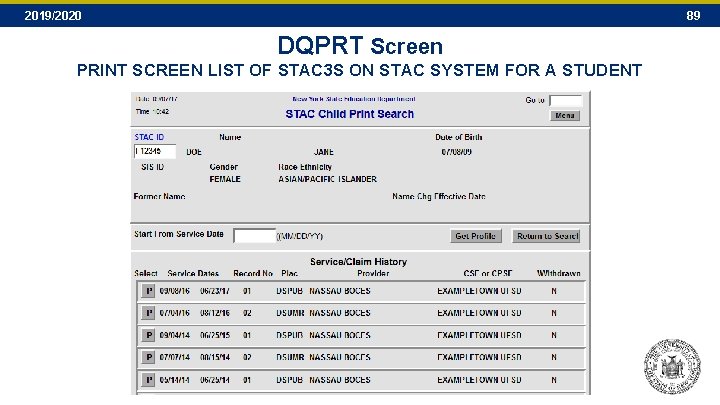Click the Start From Service Date field
This screenshot has width=720, height=405.
[x=254, y=236]
